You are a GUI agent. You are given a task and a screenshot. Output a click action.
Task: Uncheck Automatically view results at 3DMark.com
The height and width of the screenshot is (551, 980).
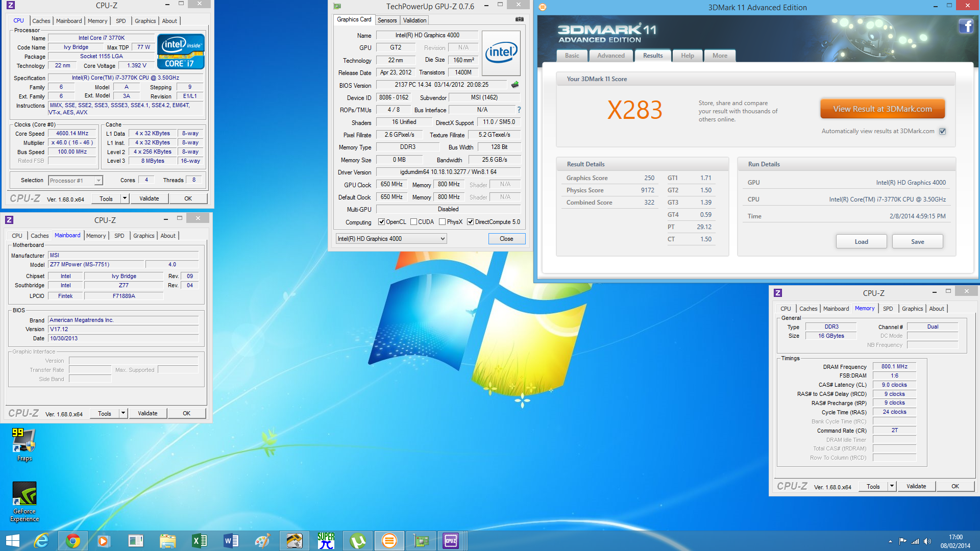coord(942,131)
